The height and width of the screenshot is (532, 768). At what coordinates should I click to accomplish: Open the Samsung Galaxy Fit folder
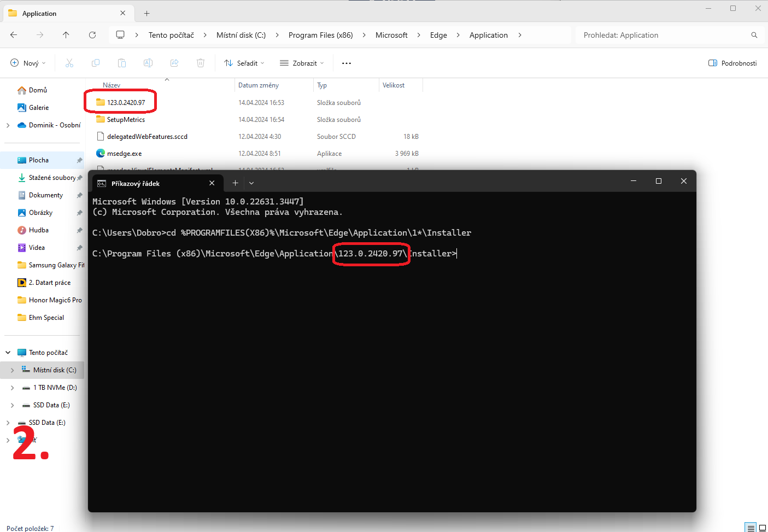[51, 265]
